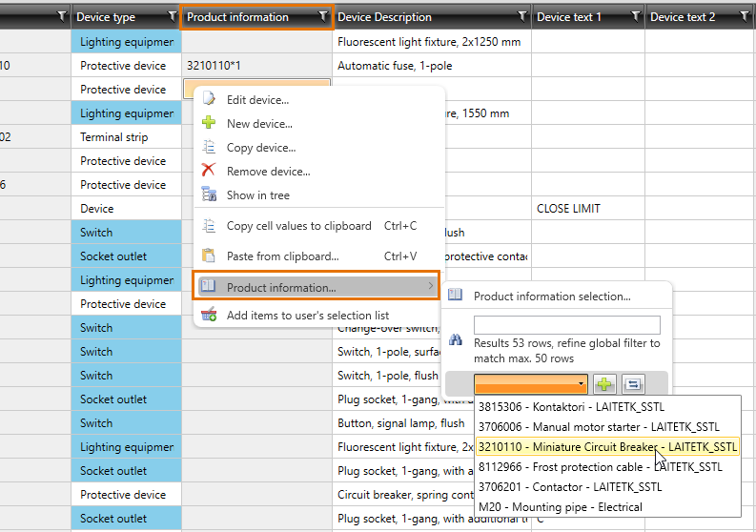Click the red X Remove device icon
Image resolution: width=756 pixels, height=532 pixels.
pos(209,172)
